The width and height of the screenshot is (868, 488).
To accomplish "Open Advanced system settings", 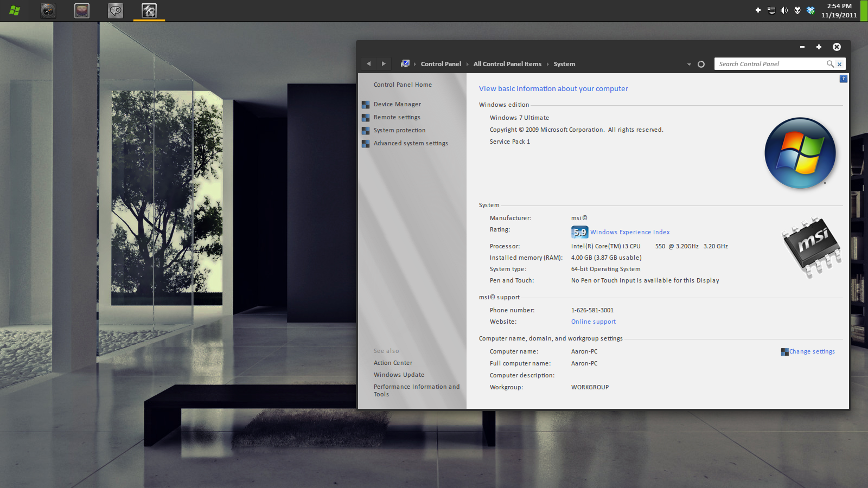I will click(411, 143).
